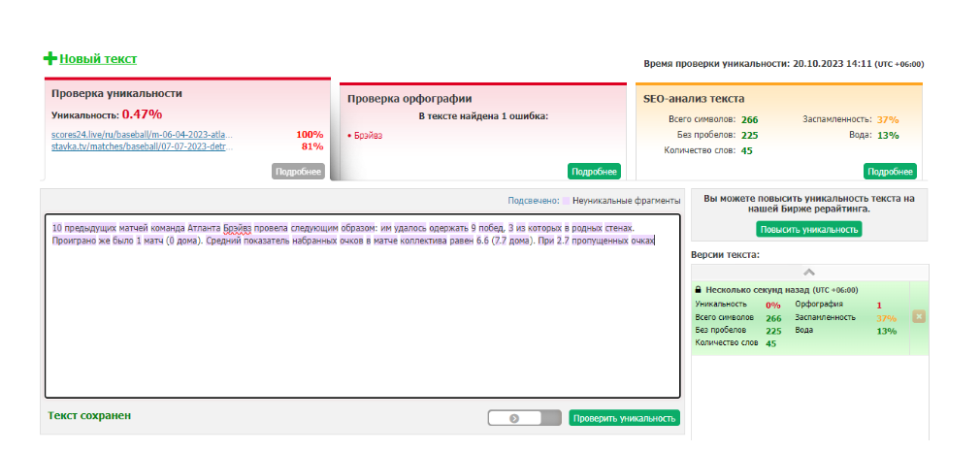
Task: Click the Проверить уникальность button
Action: coord(624,418)
